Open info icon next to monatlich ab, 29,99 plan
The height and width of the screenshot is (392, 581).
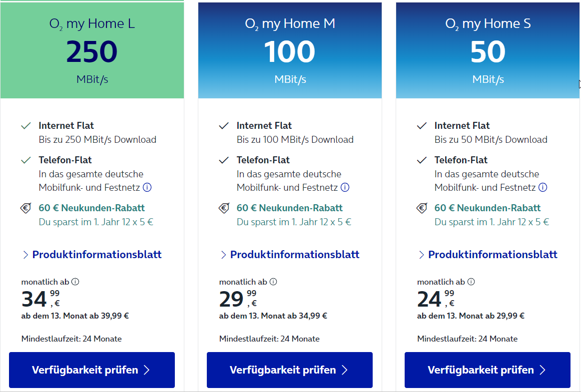273,282
